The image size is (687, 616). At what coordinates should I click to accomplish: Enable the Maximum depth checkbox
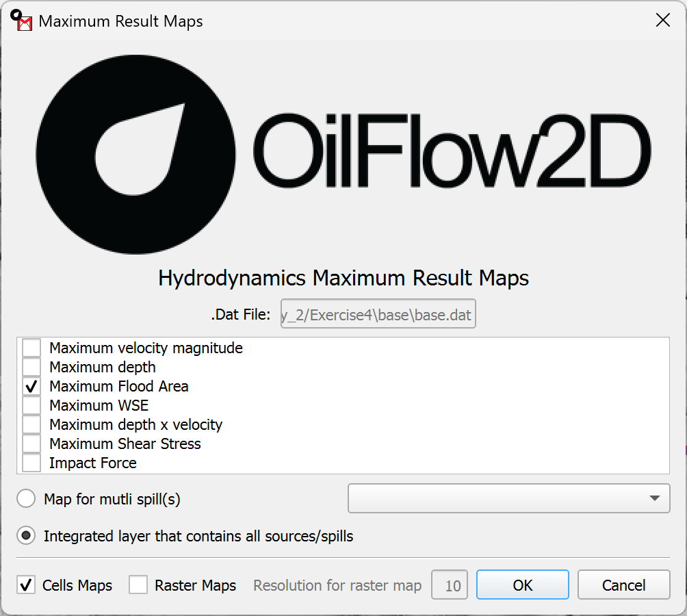[31, 367]
